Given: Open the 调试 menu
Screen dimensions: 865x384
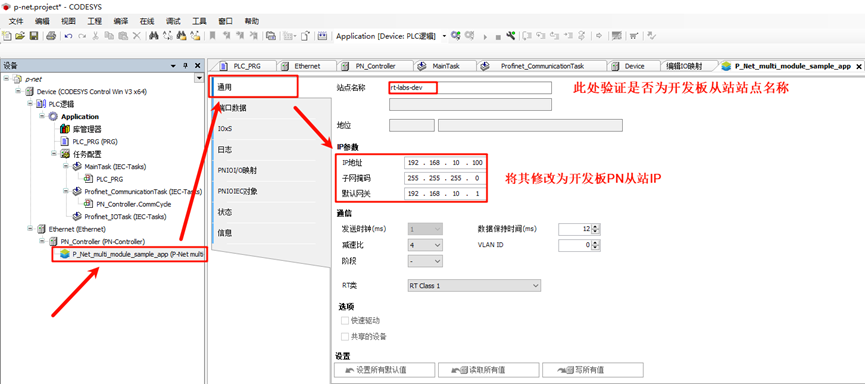Looking at the screenshot, I should (x=173, y=22).
